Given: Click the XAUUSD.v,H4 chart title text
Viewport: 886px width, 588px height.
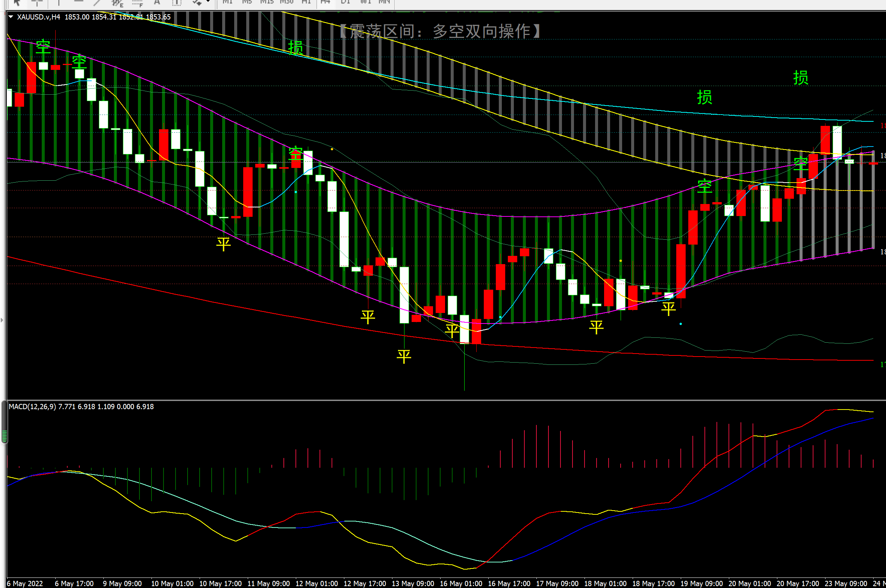Looking at the screenshot, I should tap(38, 17).
